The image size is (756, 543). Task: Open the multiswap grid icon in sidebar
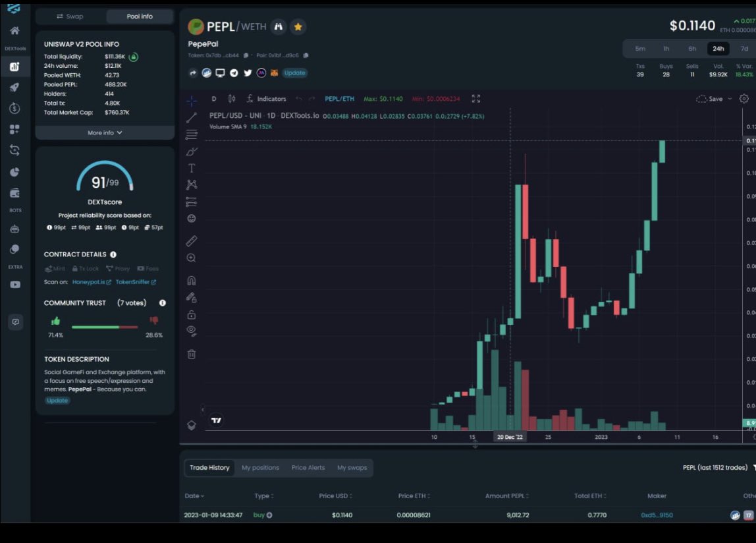pos(14,129)
